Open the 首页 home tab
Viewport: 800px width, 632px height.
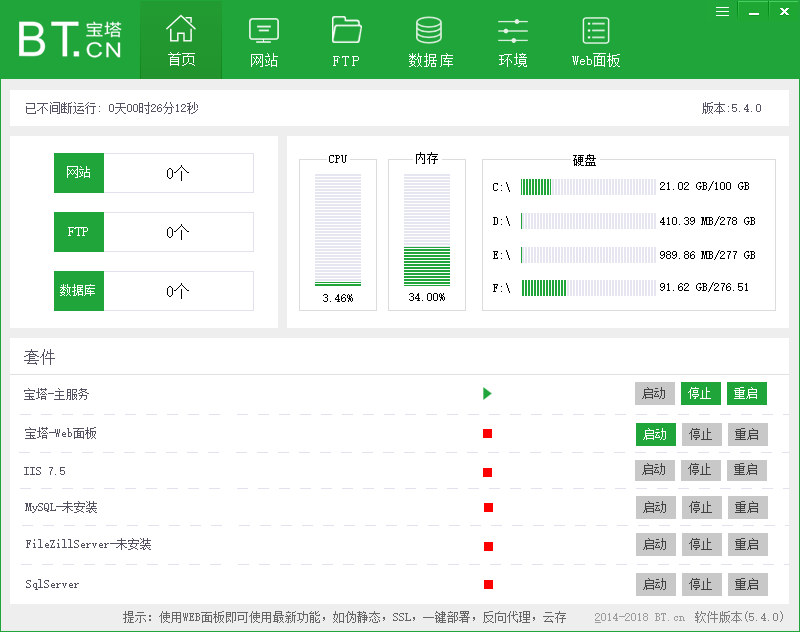coord(181,40)
